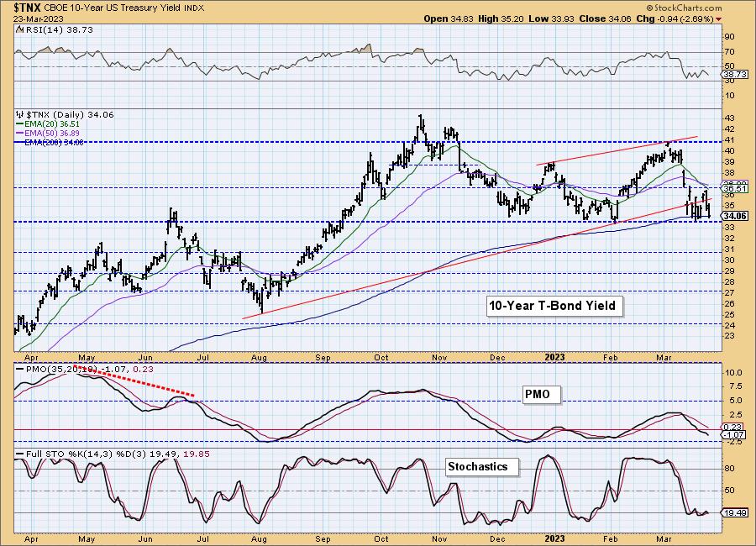Viewport: 756px width, 546px height.
Task: Click the line marker before Full STO label
Action: [20, 454]
